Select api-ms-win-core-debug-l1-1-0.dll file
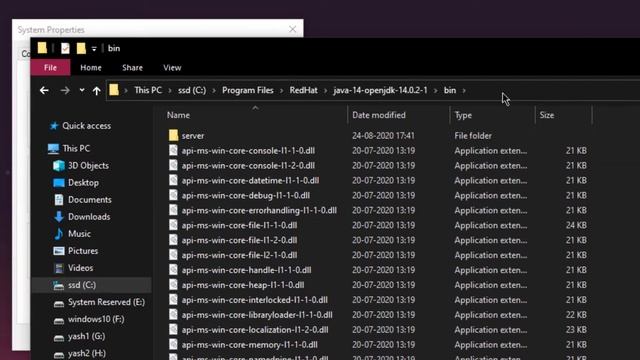This screenshot has width=640, height=360. click(x=246, y=196)
